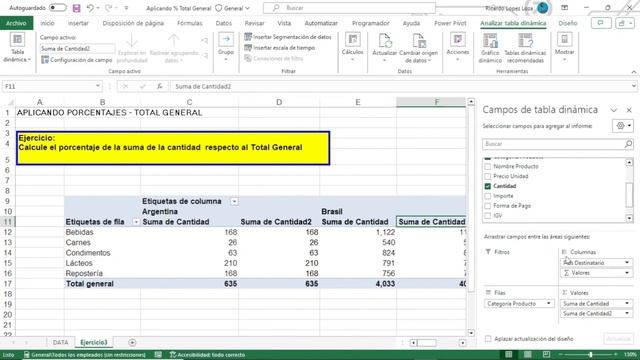
Task: Open the pivot fields pane tools gear
Action: click(x=623, y=126)
